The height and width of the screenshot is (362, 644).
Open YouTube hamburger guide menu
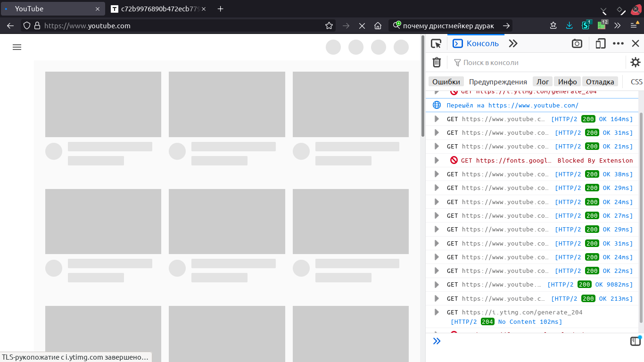tap(17, 47)
